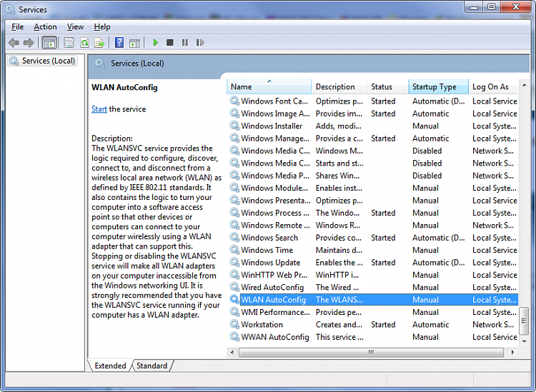Click the gear icon beside Windows Installer
536x392 pixels.
click(234, 126)
